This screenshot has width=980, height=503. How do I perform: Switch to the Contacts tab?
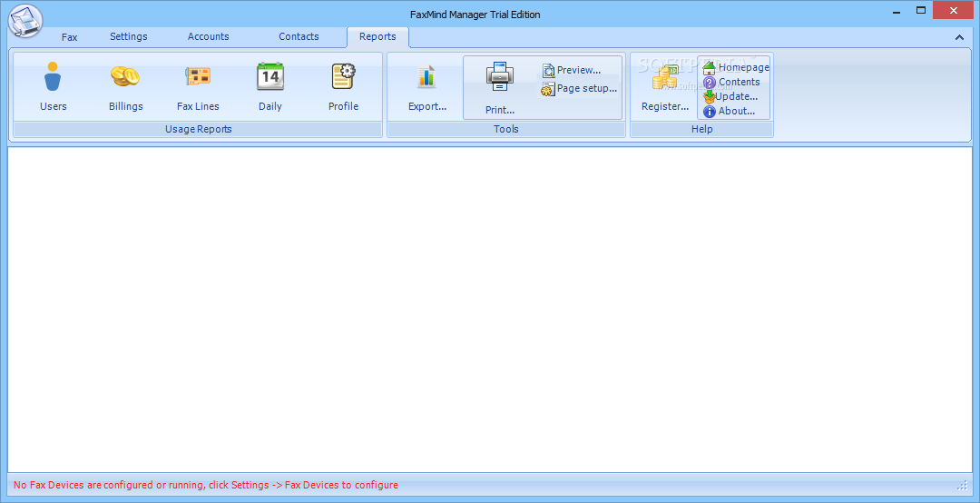(299, 36)
